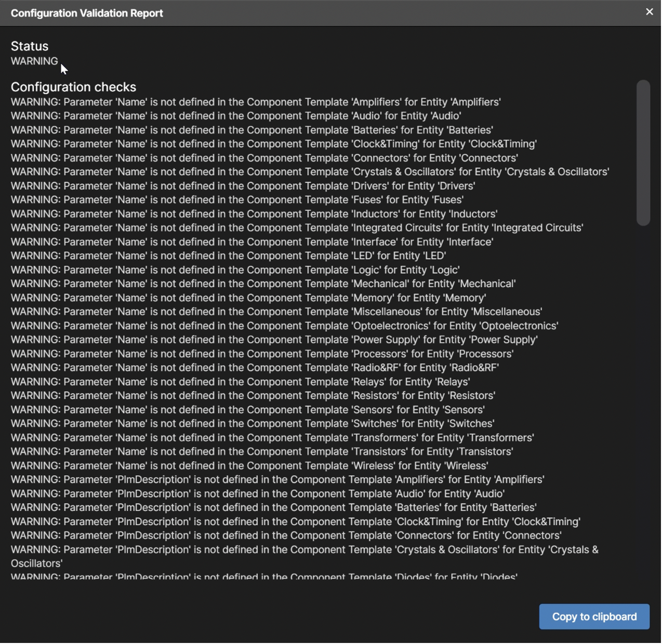Click the 'Name' warning for Entity 'Mechanical'
Screen dimensions: 662x644
coord(264,284)
